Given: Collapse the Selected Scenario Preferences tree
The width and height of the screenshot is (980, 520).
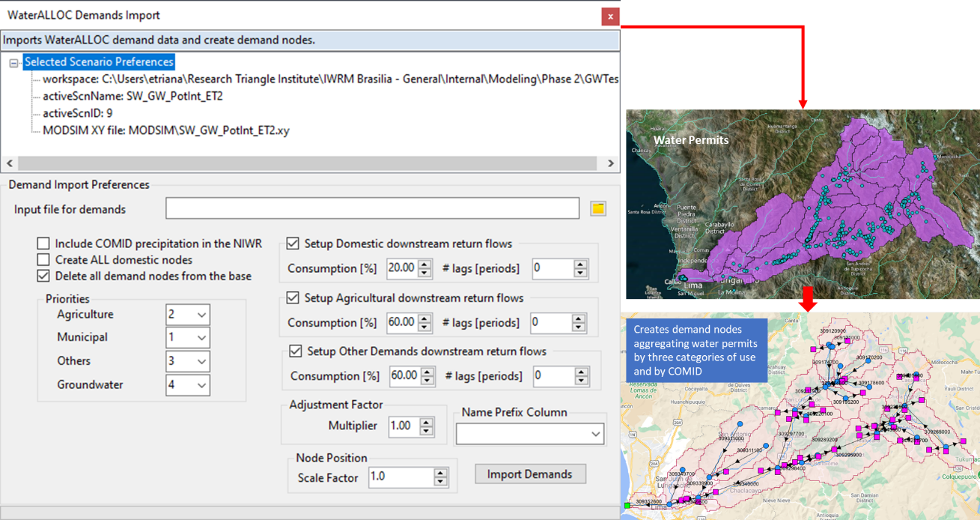Looking at the screenshot, I should (x=13, y=63).
